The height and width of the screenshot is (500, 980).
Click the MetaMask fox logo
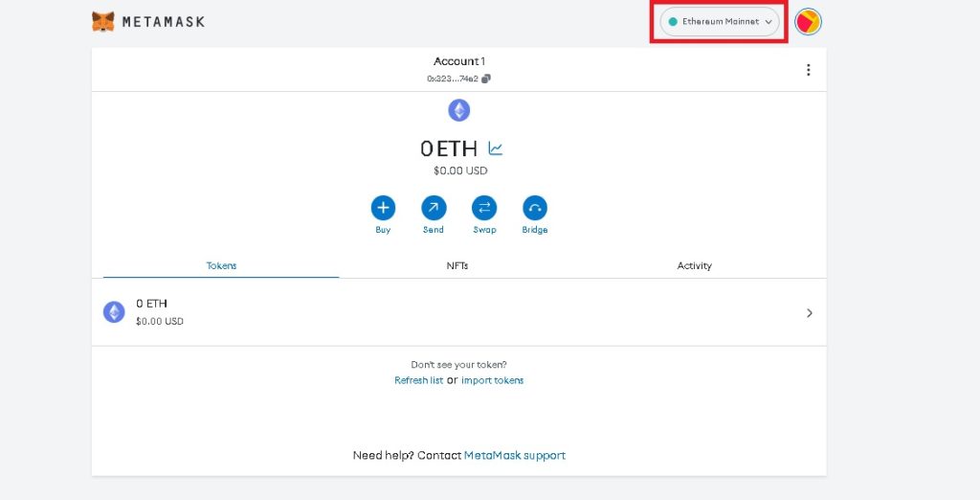(x=103, y=20)
